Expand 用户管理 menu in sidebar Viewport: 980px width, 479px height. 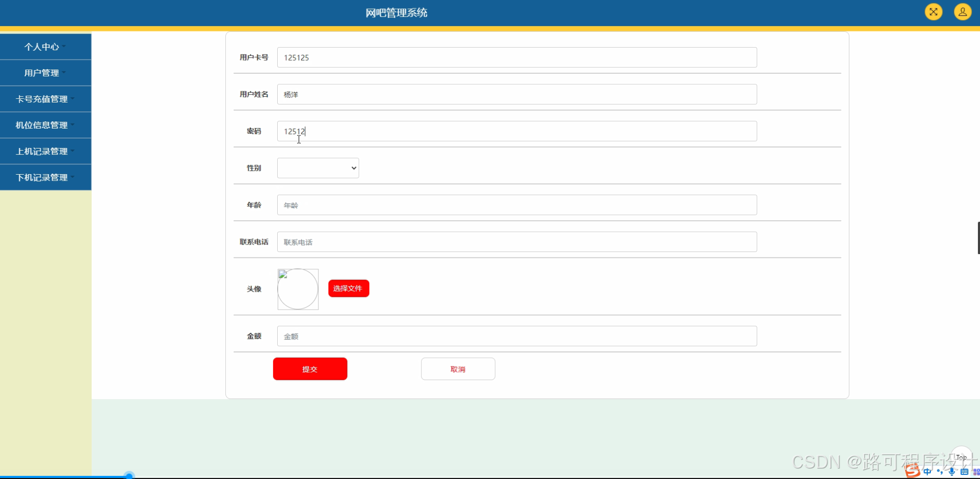click(x=45, y=73)
